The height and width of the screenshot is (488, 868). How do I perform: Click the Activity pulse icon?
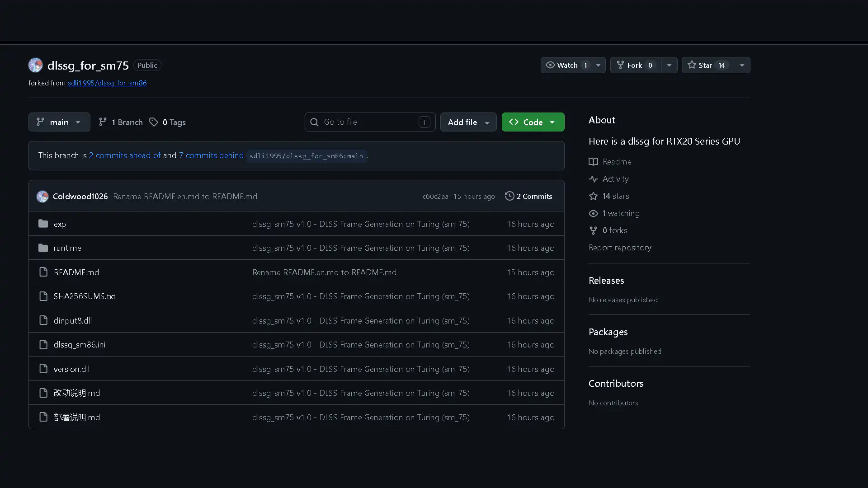coord(593,179)
